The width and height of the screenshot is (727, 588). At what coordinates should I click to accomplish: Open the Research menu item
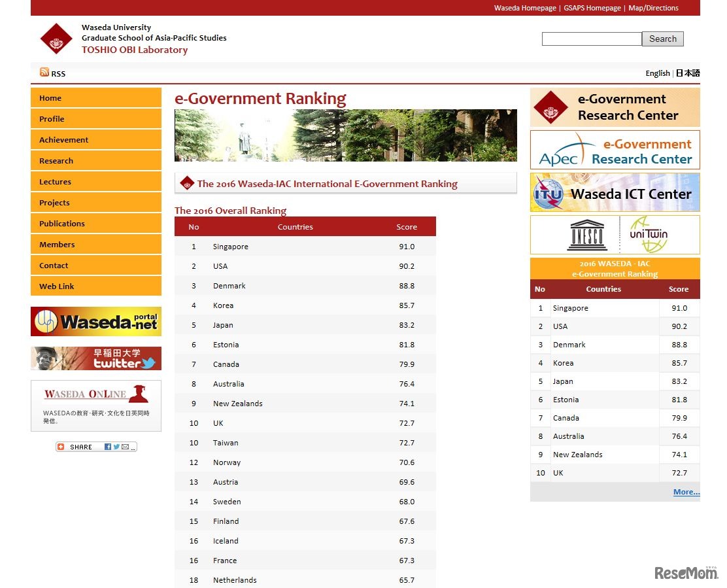[x=96, y=160]
